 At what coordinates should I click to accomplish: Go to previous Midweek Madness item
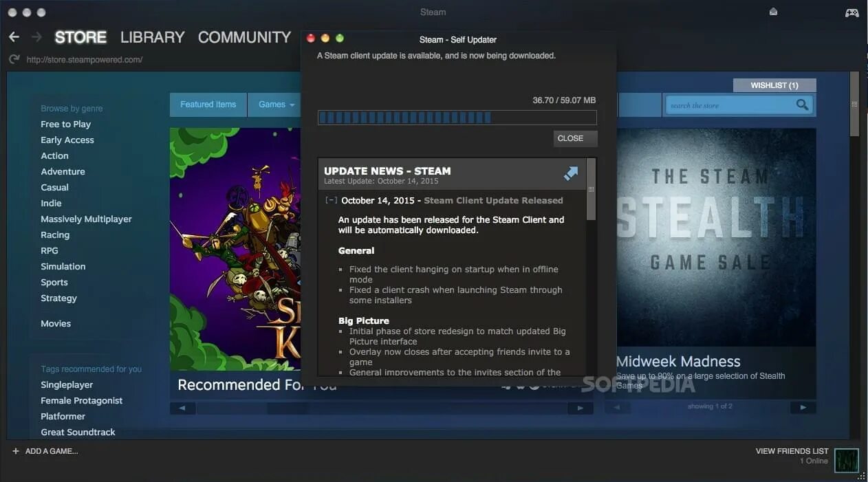click(618, 408)
